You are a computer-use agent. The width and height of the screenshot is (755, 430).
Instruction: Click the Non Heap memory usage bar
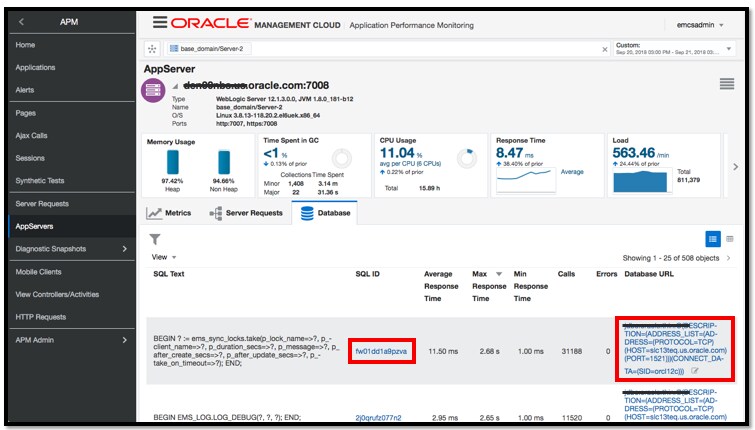[224, 163]
